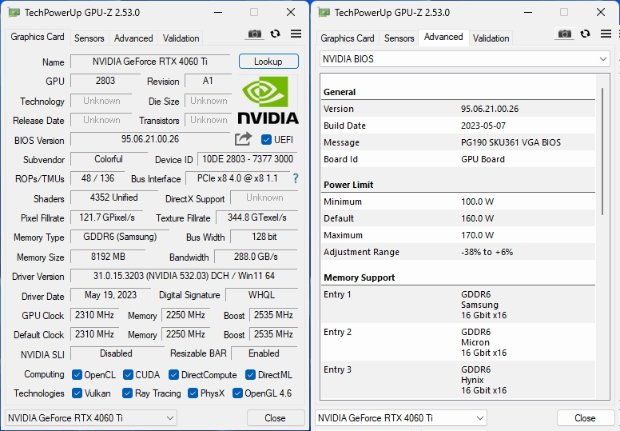This screenshot has width=620, height=431.
Task: Open hamburger menu in right GPU-Z window
Action: pyautogui.click(x=606, y=34)
